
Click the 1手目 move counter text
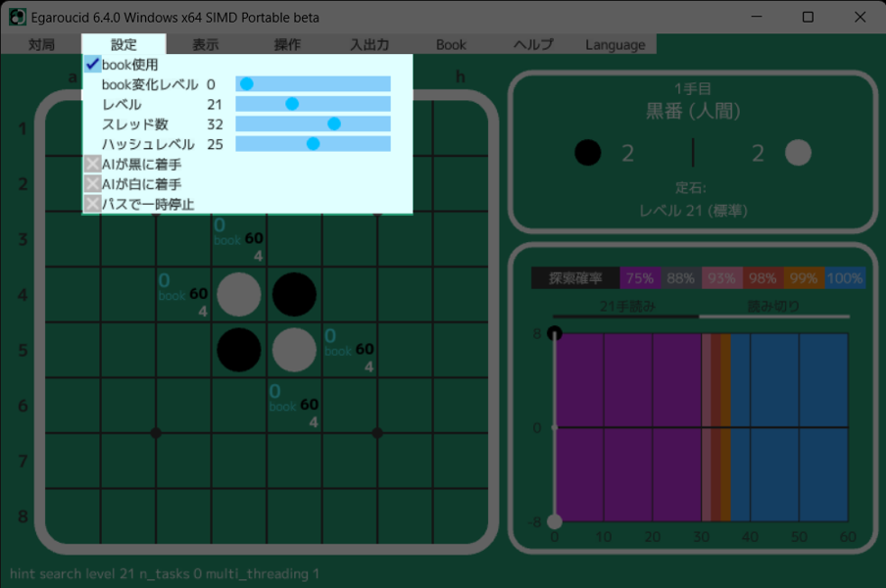(693, 88)
